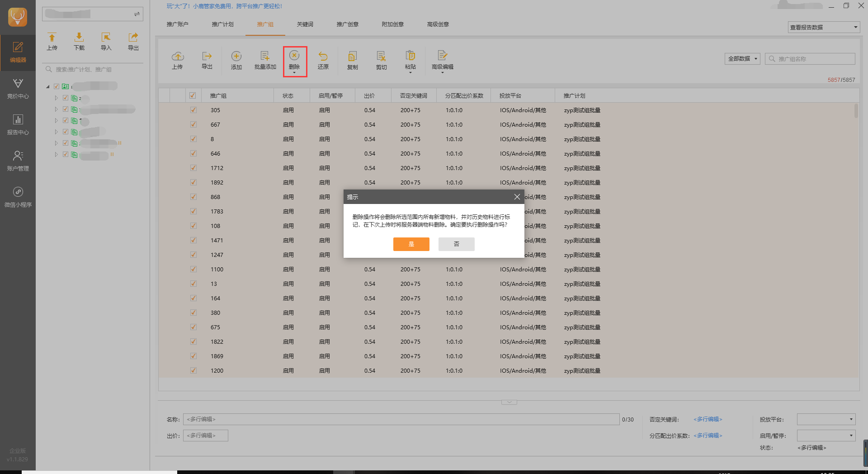Screen dimensions: 868x474
Task: Confirm deletion with the 是 button
Action: click(x=411, y=244)
